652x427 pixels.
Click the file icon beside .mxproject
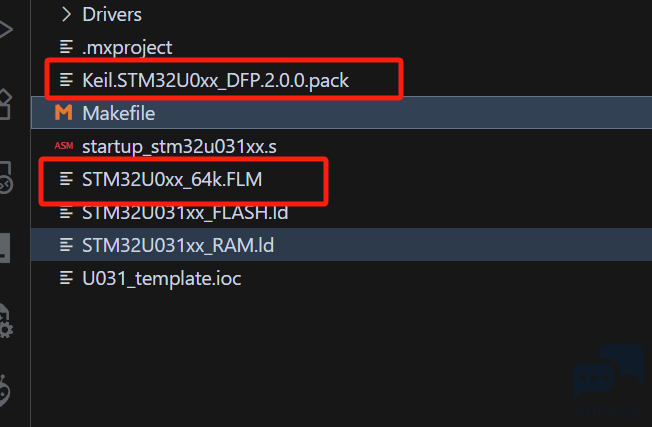coord(66,47)
